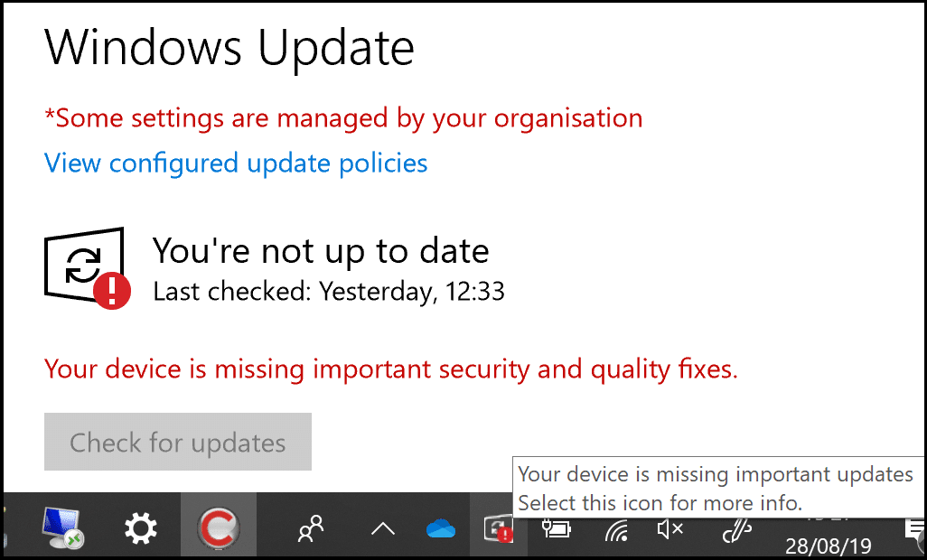Open the People icon in the taskbar

(311, 528)
